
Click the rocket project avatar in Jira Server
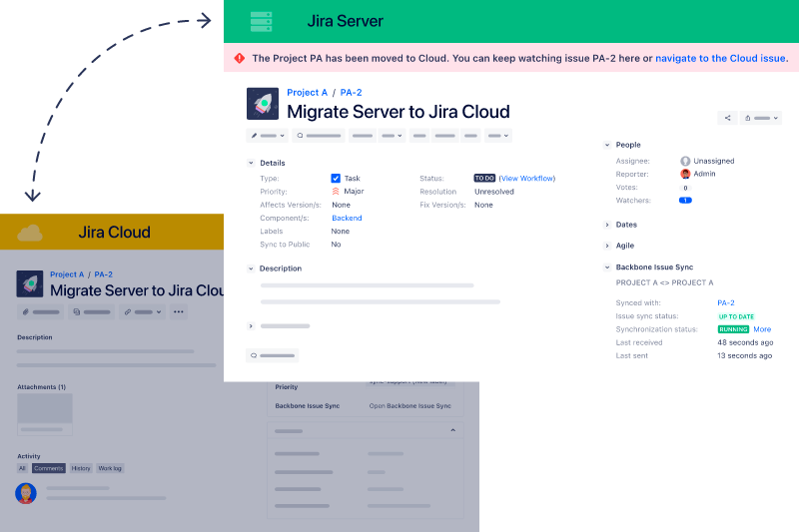click(263, 104)
